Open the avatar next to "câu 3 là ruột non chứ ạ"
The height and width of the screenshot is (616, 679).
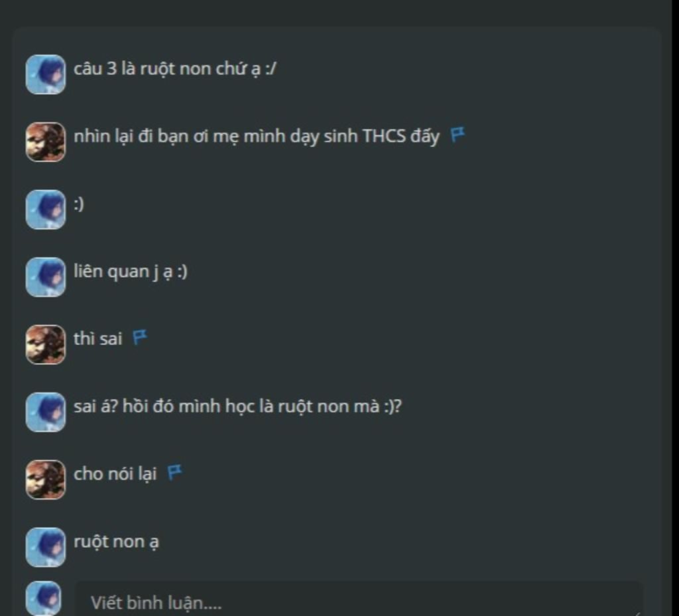coord(46,74)
